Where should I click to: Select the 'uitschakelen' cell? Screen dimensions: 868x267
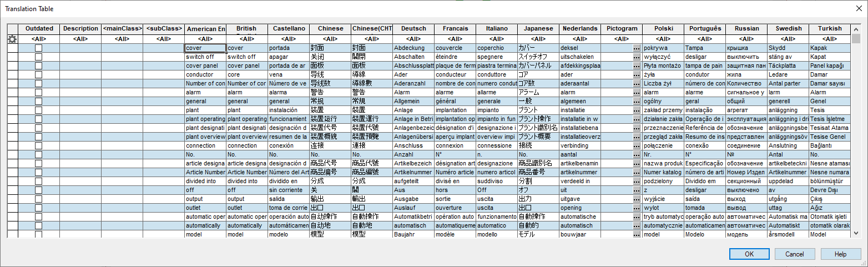click(x=580, y=57)
